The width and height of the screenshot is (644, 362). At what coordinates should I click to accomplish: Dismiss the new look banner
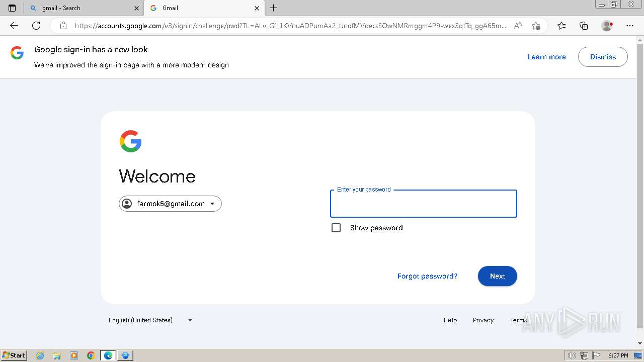pyautogui.click(x=603, y=57)
